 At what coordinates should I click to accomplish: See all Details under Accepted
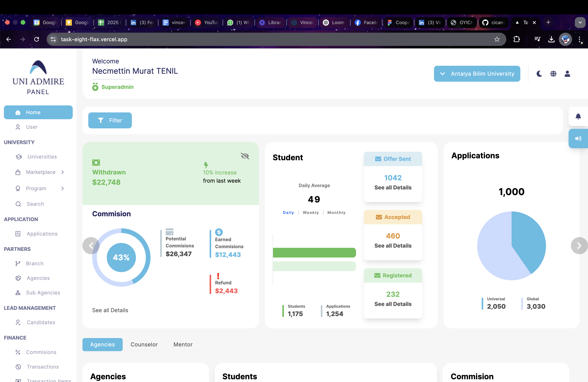393,246
